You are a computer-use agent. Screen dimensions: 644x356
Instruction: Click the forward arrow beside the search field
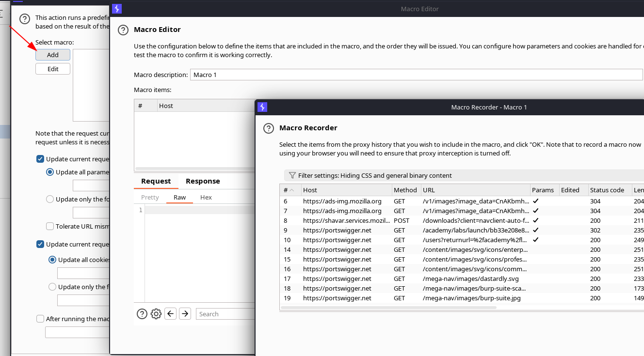click(185, 314)
